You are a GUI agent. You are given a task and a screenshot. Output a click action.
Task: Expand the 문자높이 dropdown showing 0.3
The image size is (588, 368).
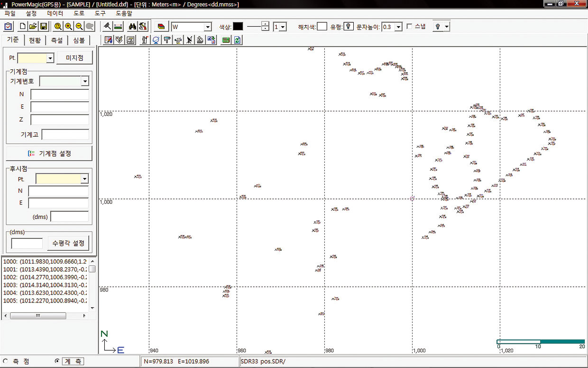click(398, 27)
